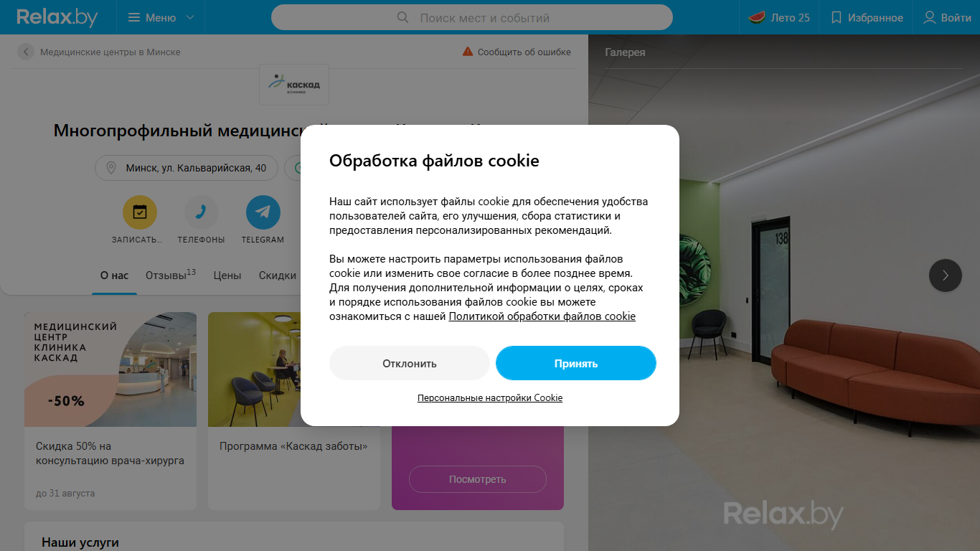Open Политикой обработки файлов cookie link
The width and height of the screenshot is (980, 551).
pos(542,316)
